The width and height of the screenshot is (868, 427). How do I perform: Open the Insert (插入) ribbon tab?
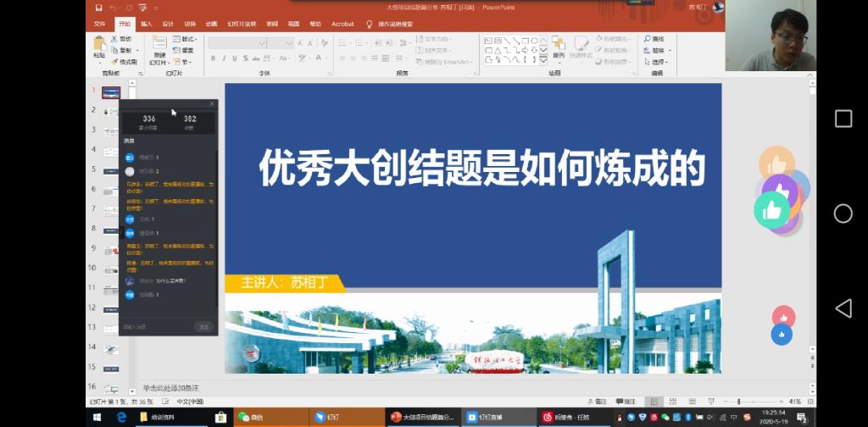tap(147, 24)
